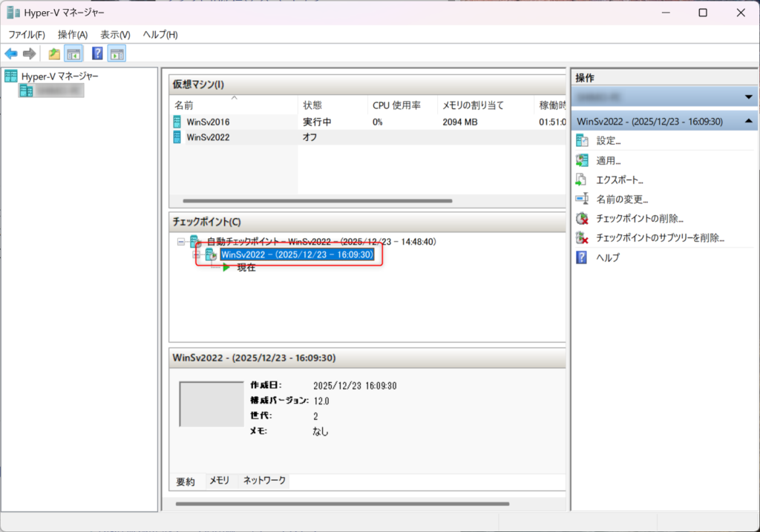The image size is (760, 532).
Task: Open the 設定... checkpoint settings action
Action: click(x=608, y=141)
